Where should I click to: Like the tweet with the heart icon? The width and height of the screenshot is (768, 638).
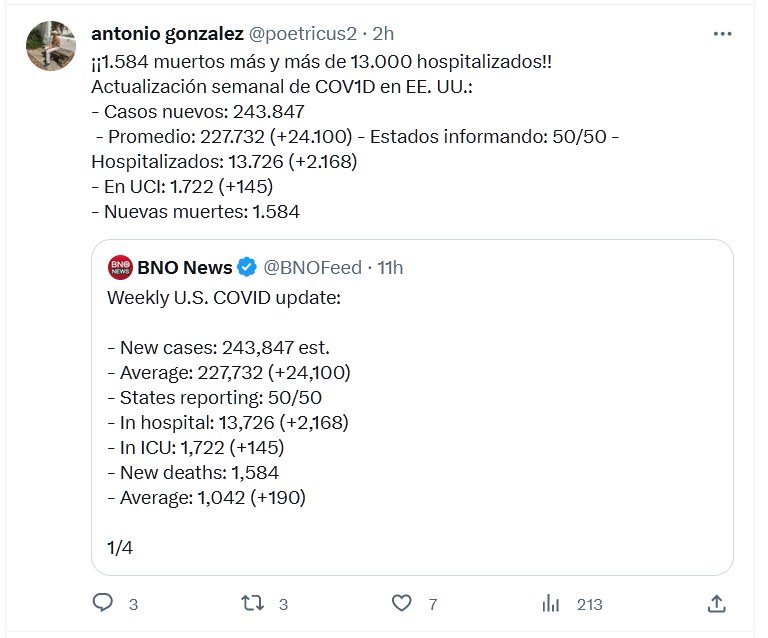coord(402,603)
